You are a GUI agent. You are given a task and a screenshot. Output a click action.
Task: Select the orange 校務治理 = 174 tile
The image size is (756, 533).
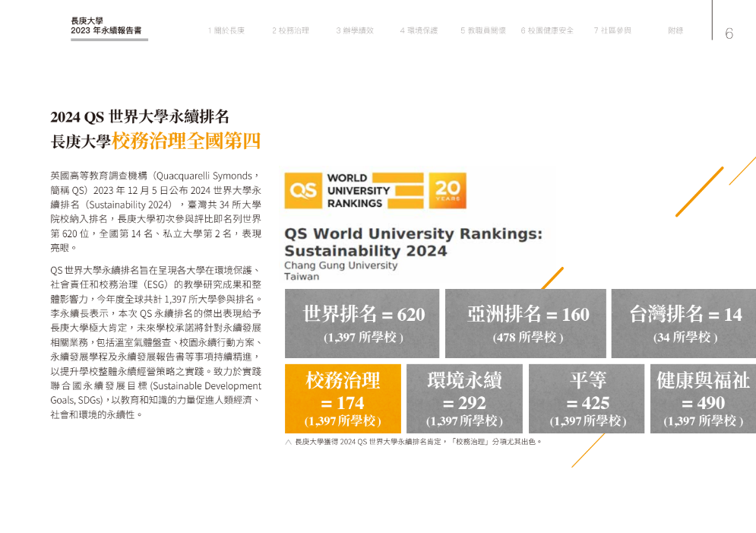point(343,398)
